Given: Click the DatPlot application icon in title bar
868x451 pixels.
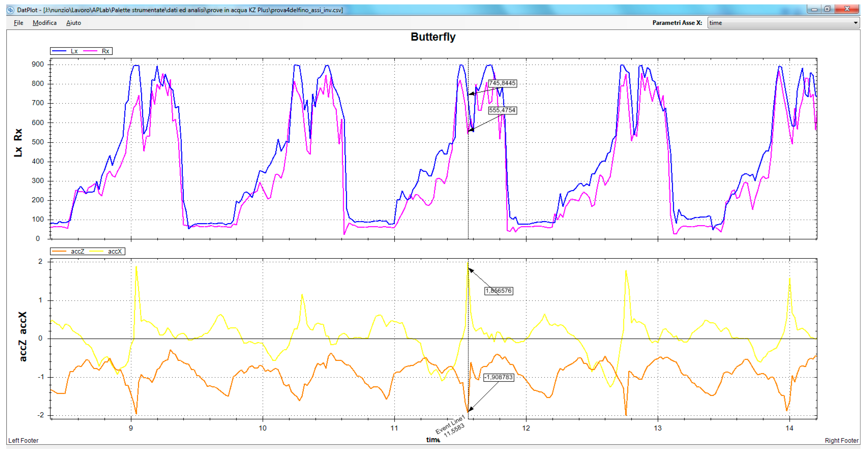Looking at the screenshot, I should coord(10,10).
